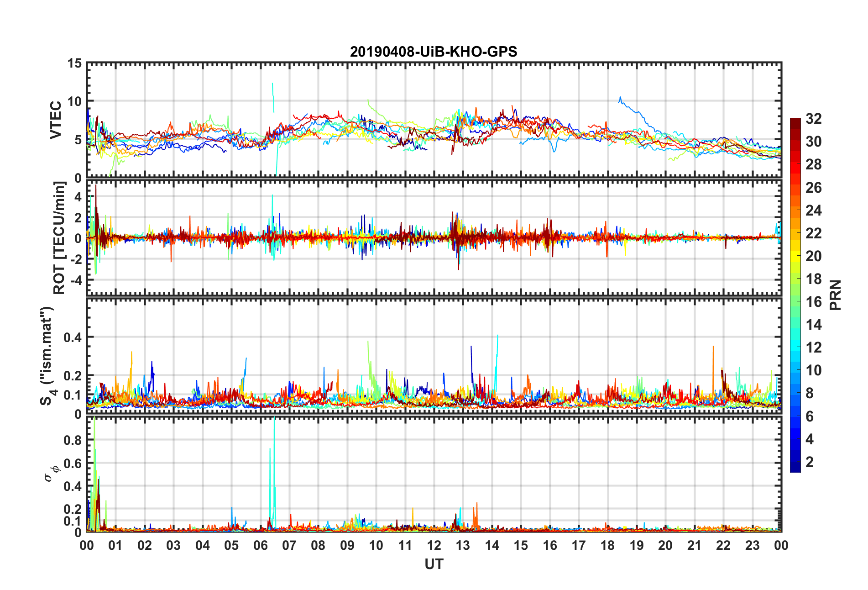Click the blue VTEC trace peak near 18:30
The image size is (868, 590).
(620, 98)
